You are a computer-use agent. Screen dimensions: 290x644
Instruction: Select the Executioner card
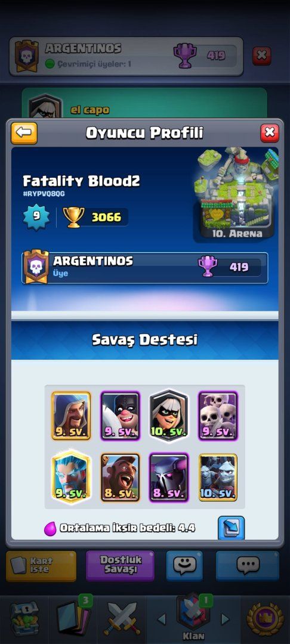[121, 416]
